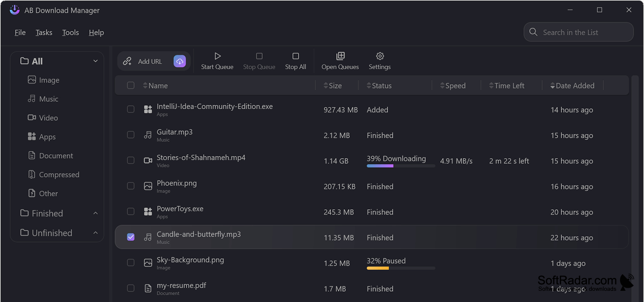Screen dimensions: 644x302
Task: Open Queues from the toolbar
Action: pyautogui.click(x=340, y=61)
